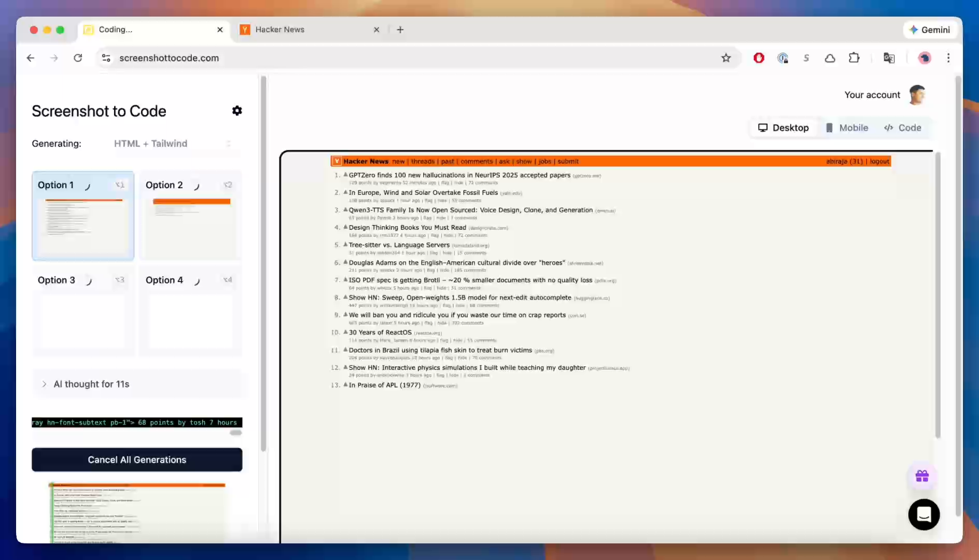Close the Hacker News tab
979x560 pixels.
pyautogui.click(x=376, y=30)
